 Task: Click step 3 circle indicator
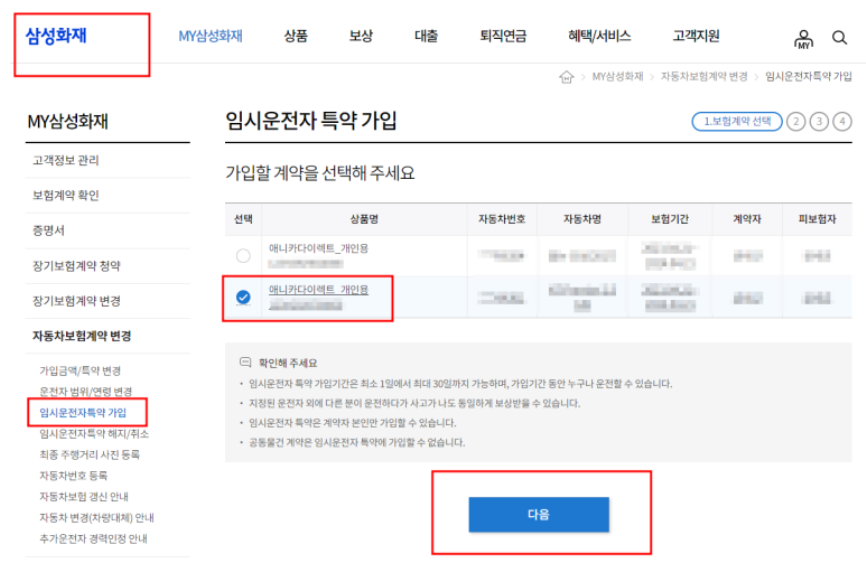(x=819, y=121)
